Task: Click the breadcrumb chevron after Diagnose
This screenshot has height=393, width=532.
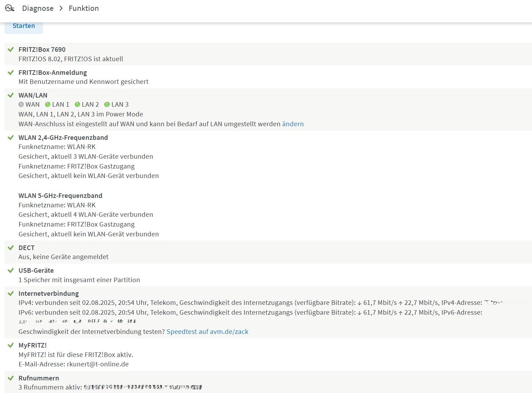Action: coord(61,8)
